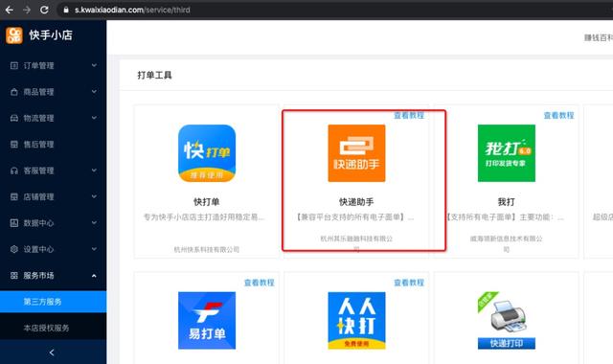The width and height of the screenshot is (613, 364).
Task: Reload the page with the refresh icon
Action: [x=44, y=10]
